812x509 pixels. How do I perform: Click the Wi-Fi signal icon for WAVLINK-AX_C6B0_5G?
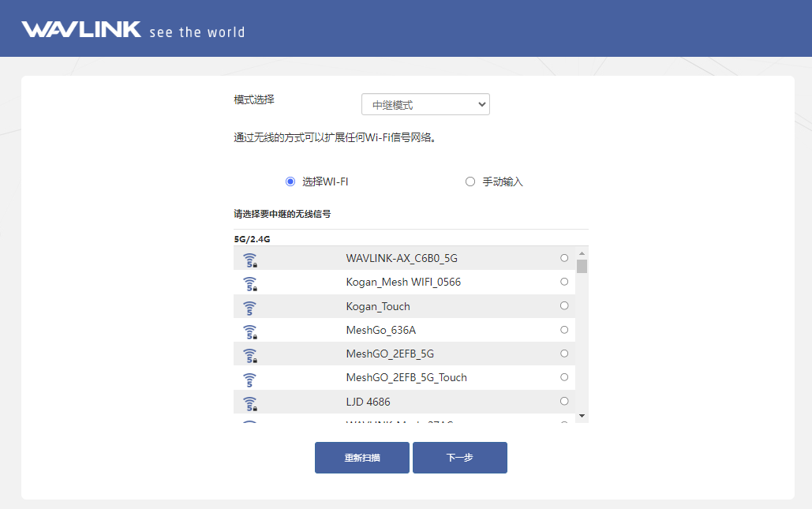249,260
